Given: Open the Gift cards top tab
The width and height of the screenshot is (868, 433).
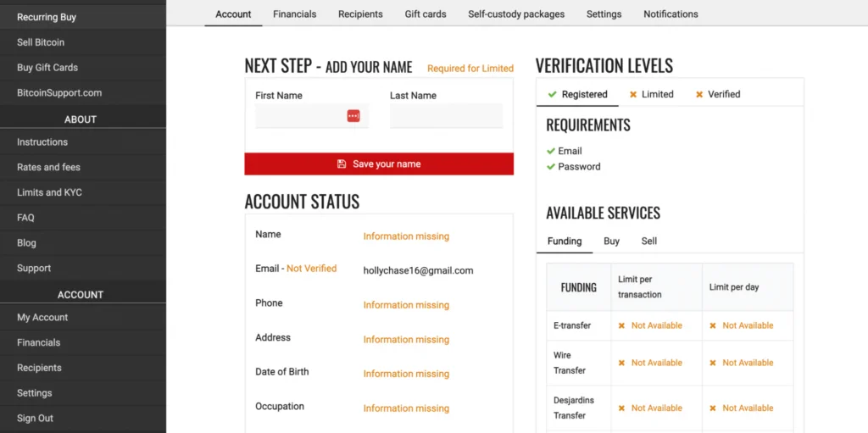Looking at the screenshot, I should click(426, 14).
